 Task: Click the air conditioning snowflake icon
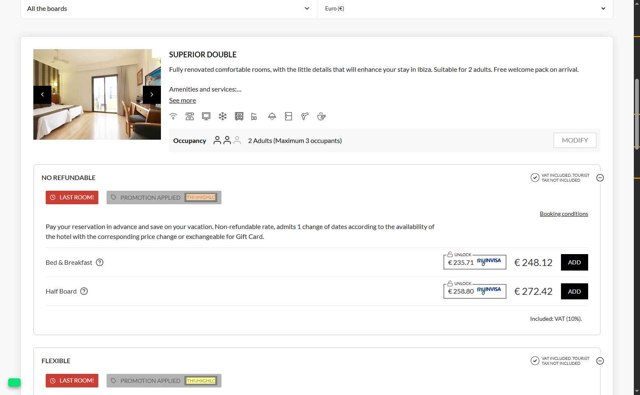pos(222,116)
